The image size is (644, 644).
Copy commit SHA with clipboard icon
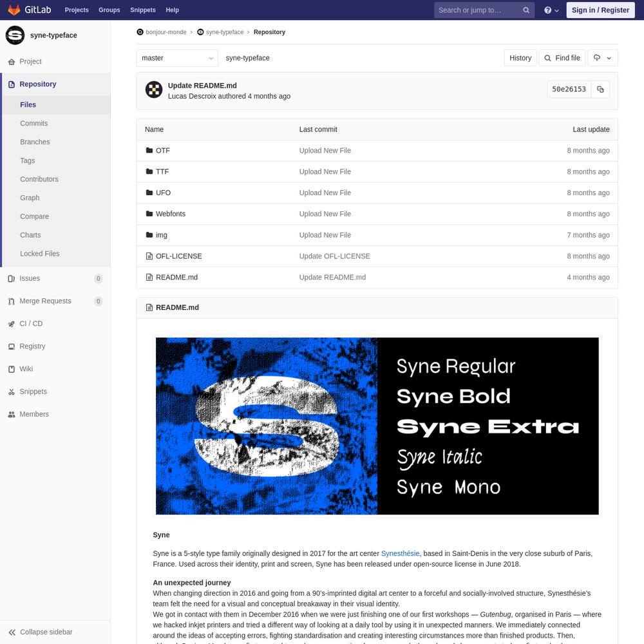coord(600,89)
